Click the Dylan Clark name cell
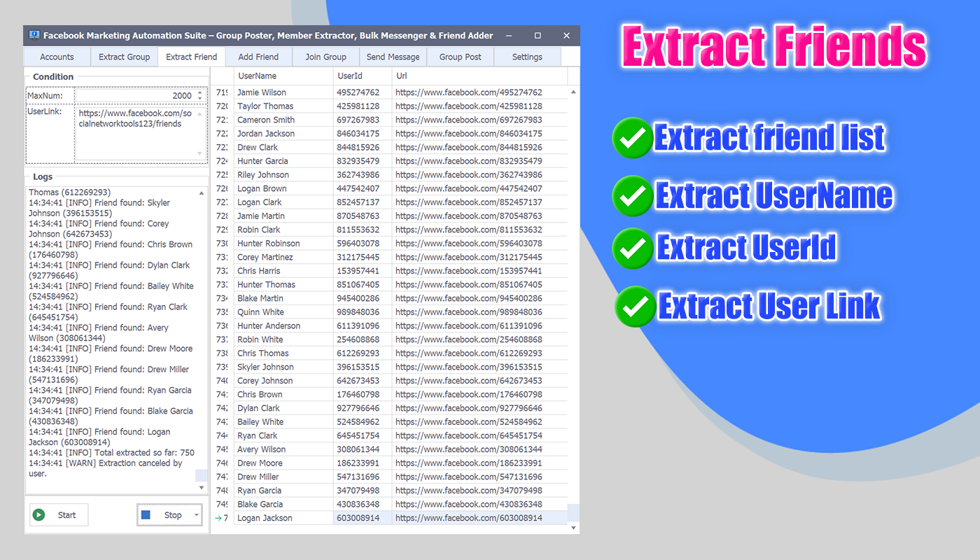This screenshot has height=560, width=980. pos(283,408)
